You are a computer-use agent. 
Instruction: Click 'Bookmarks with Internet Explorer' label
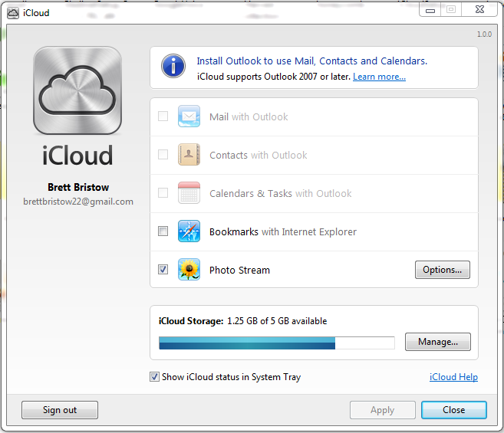[283, 232]
